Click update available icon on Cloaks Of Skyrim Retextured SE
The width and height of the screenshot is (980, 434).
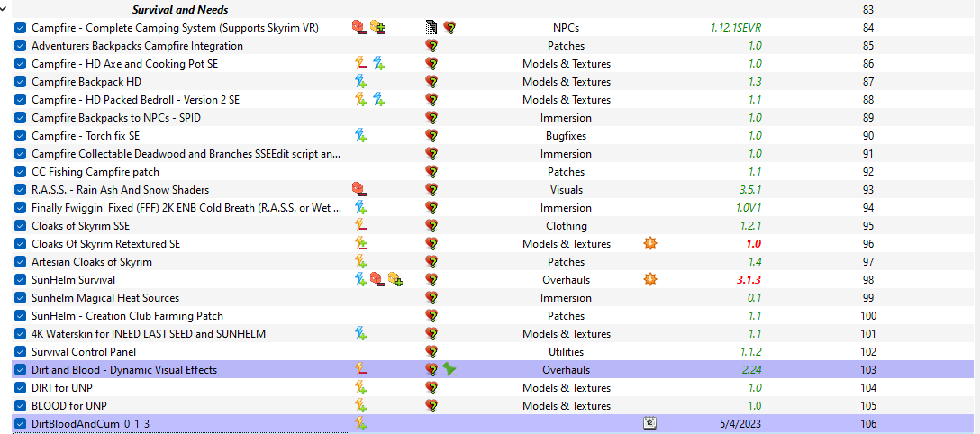tap(650, 243)
